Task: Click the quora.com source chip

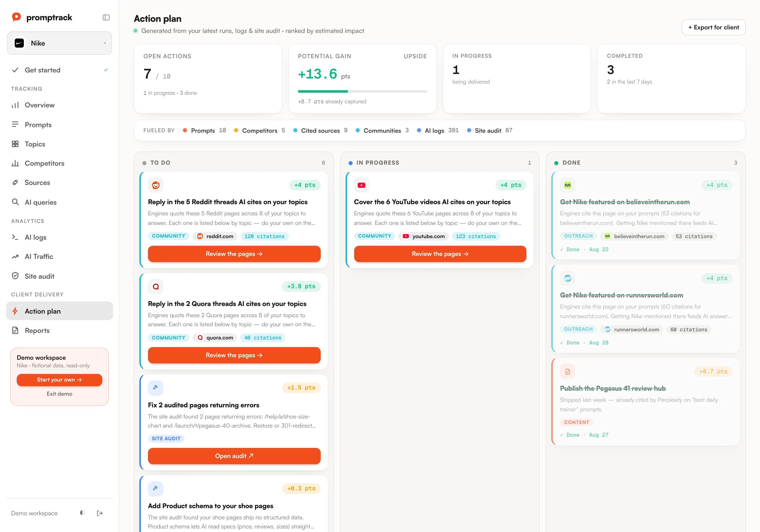Action: 215,338
